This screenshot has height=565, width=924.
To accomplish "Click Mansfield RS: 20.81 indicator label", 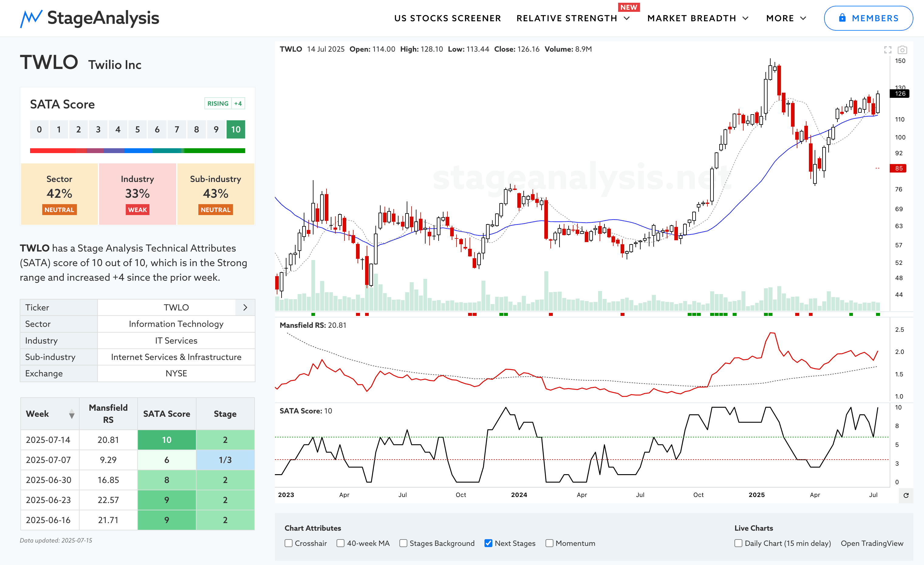I will point(313,325).
